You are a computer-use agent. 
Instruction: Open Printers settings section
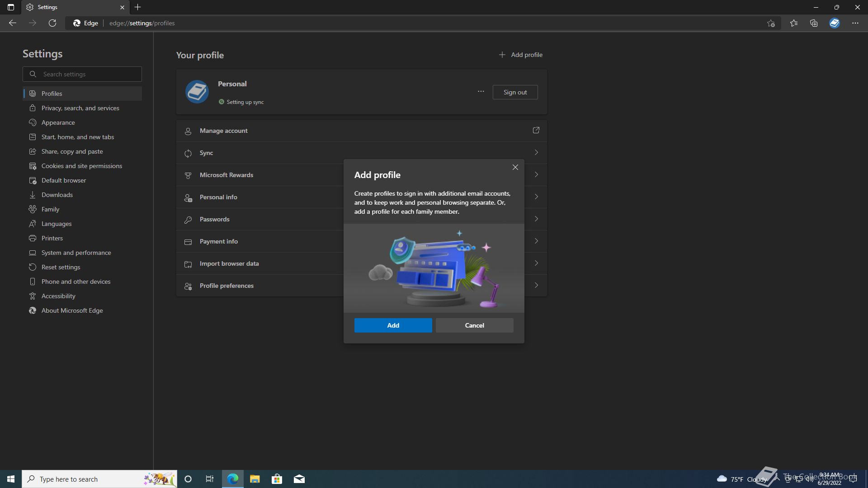tap(82, 238)
